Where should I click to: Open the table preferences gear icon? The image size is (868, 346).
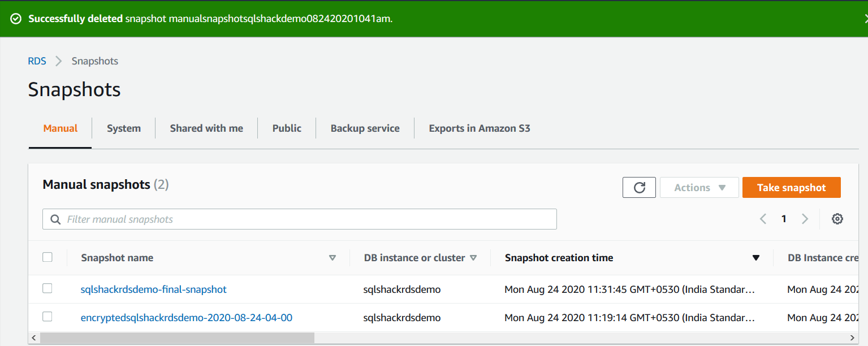837,219
